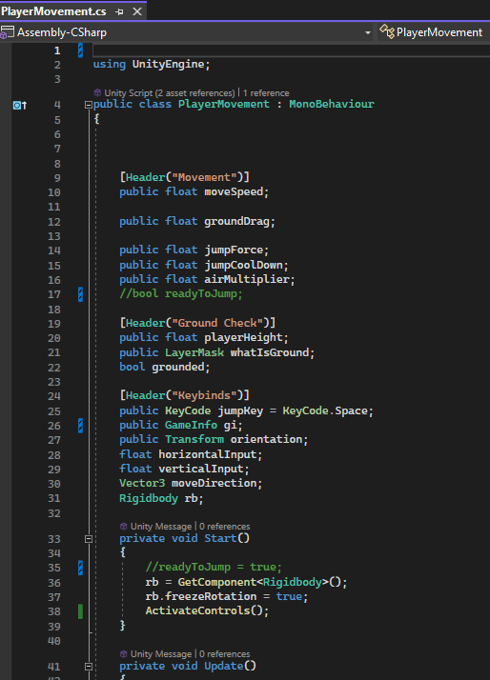Screen dimensions: 490x680
Task: Click the Rigidbody rb declaration
Action: tap(161, 498)
